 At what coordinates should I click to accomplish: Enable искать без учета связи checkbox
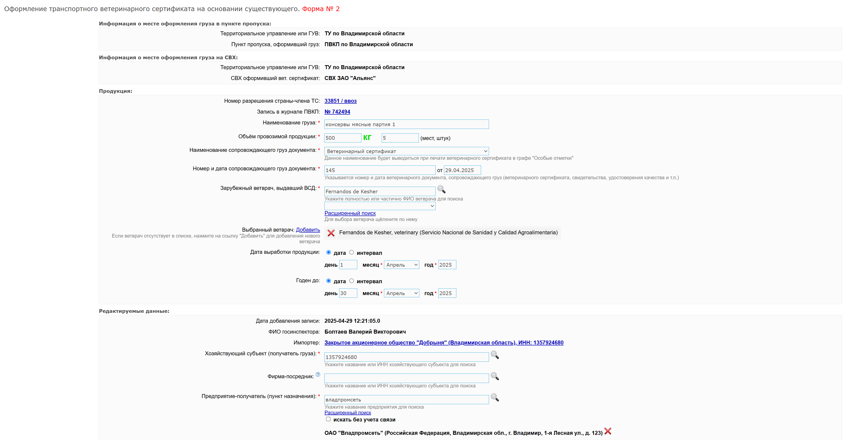[328, 419]
